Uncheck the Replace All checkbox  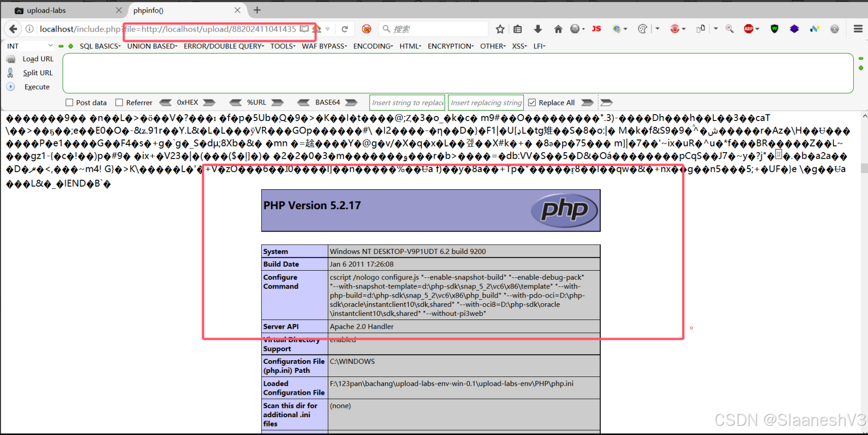532,102
